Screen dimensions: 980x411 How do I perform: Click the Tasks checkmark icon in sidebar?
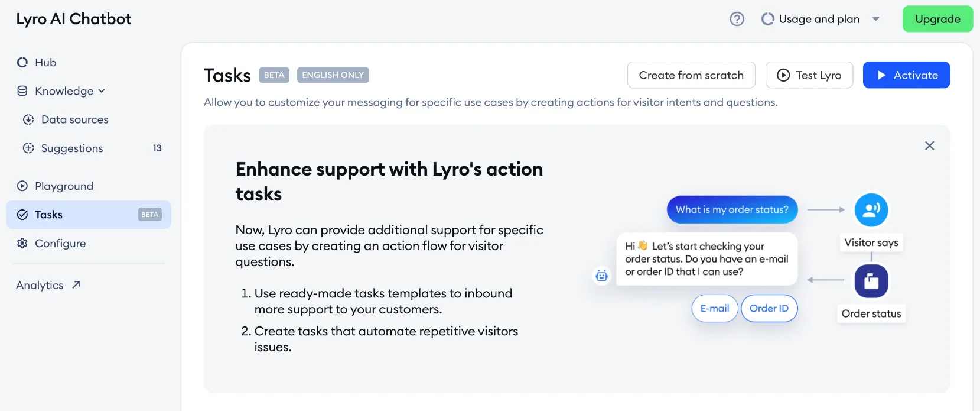pos(22,215)
